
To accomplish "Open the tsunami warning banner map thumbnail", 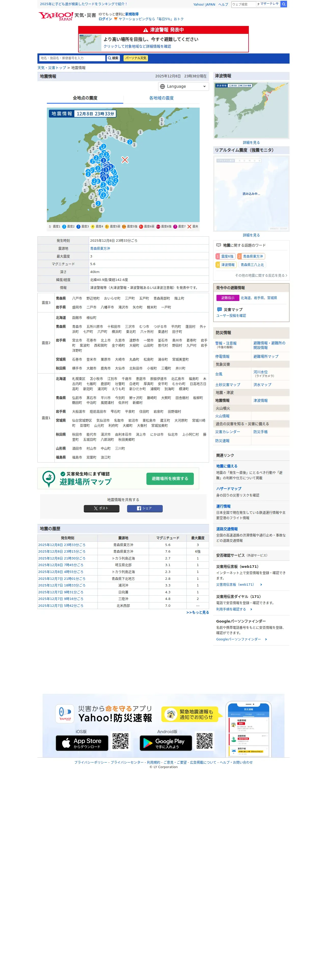I will [x=90, y=42].
